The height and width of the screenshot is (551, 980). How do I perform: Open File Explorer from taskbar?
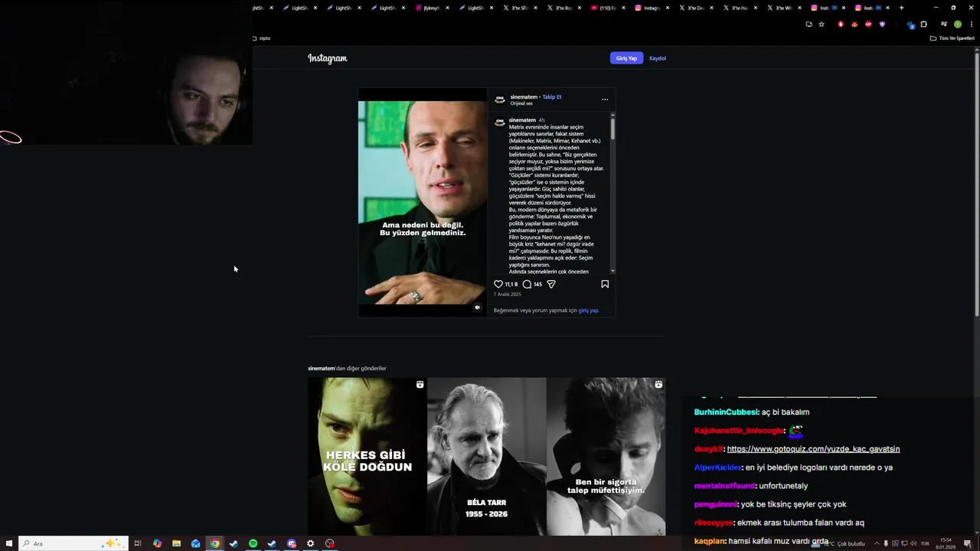click(x=176, y=543)
